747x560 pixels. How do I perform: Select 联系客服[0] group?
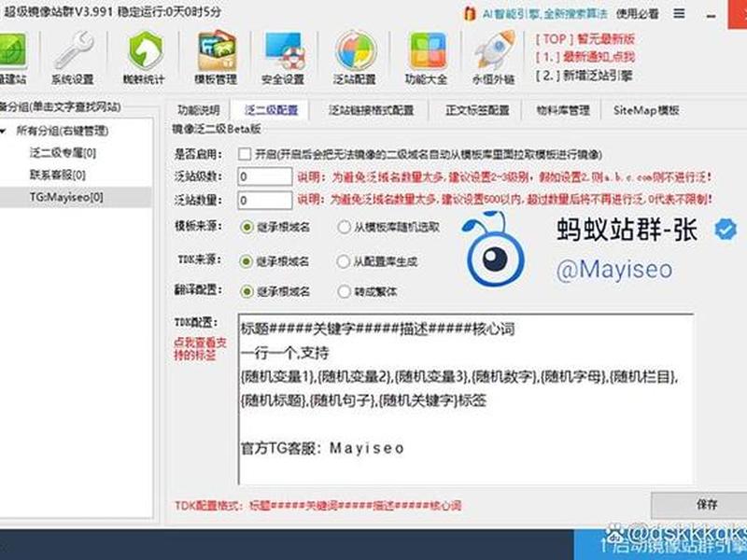[x=58, y=175]
